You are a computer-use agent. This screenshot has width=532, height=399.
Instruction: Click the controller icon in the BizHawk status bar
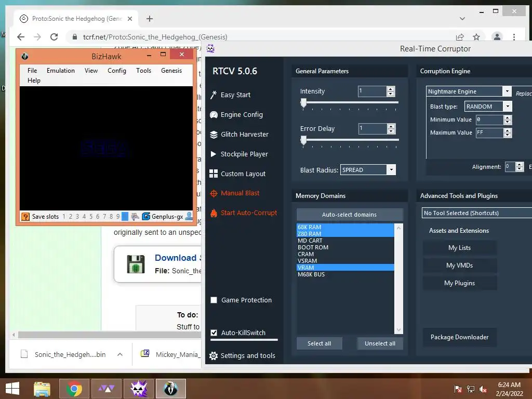click(x=135, y=217)
